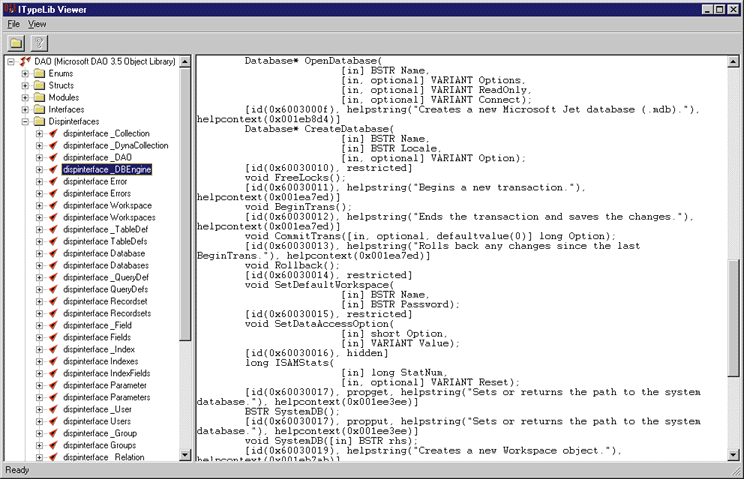Collapse the DAO root library node
This screenshot has height=479, width=744.
point(11,62)
